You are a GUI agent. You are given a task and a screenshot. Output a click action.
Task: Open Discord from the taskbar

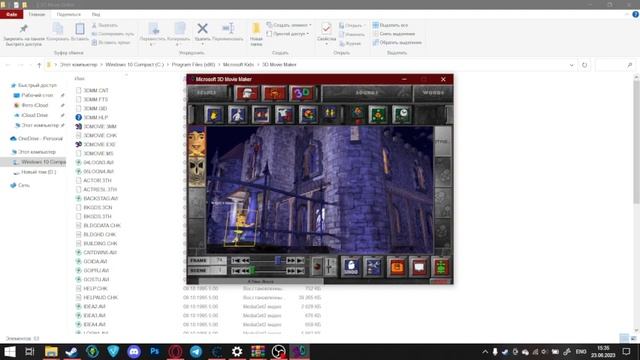134,351
